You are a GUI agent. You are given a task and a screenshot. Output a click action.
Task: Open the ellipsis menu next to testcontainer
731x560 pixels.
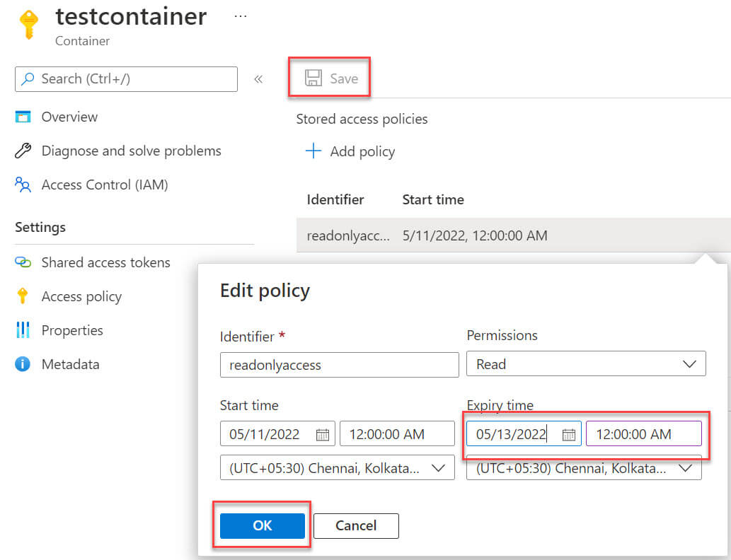click(241, 16)
